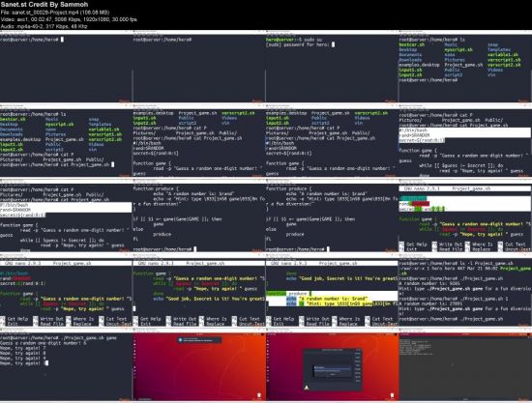Click the green-highlighted 'function produce' text in nano
532x403 pixels.
coord(289,294)
